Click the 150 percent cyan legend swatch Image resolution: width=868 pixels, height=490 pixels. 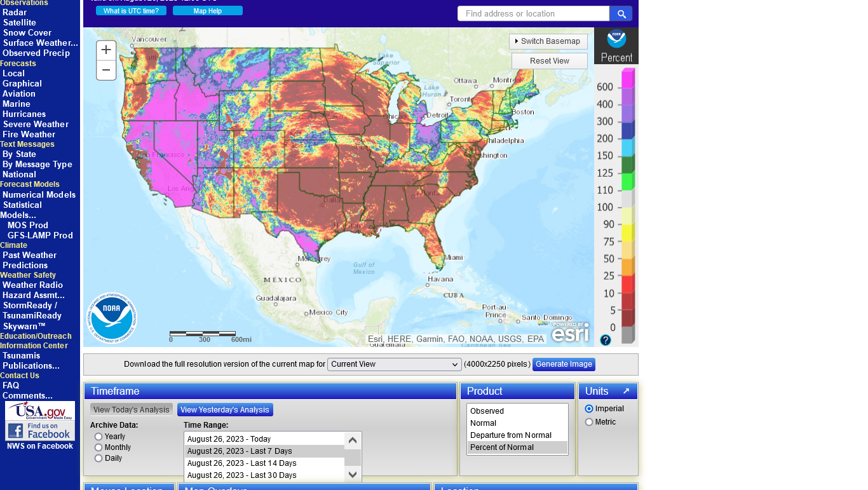(x=627, y=148)
